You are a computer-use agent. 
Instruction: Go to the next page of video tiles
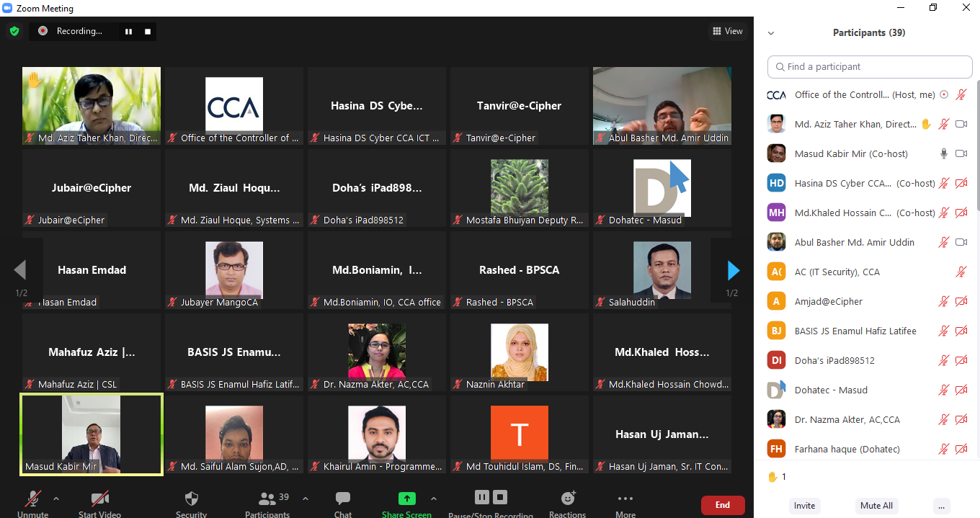coord(734,270)
